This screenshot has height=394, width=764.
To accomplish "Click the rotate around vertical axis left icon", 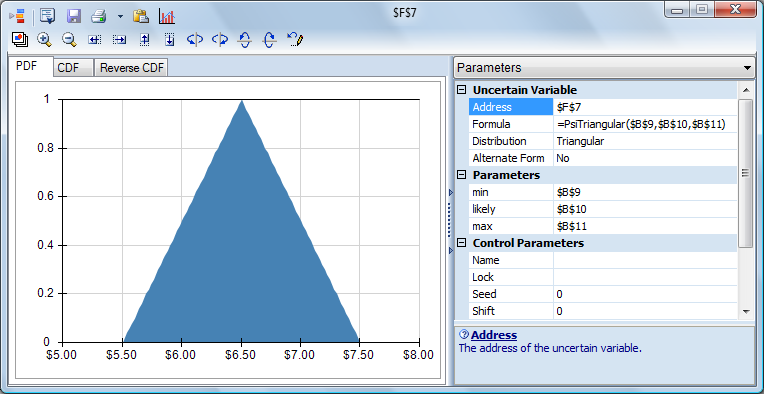I will [195, 40].
